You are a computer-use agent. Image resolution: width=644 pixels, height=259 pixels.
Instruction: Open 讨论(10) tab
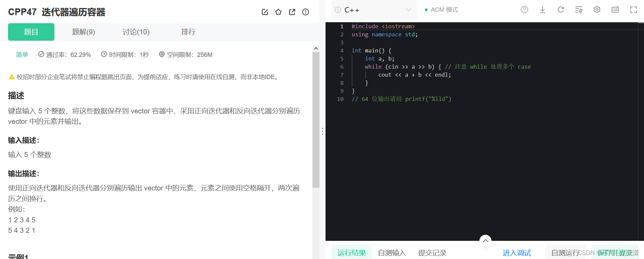(136, 32)
